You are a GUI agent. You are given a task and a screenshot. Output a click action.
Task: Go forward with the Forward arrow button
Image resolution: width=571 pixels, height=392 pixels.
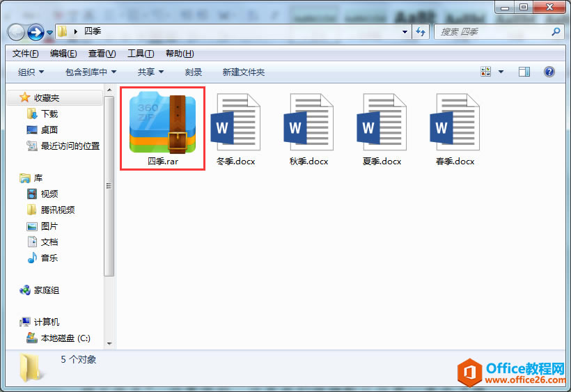pos(36,33)
